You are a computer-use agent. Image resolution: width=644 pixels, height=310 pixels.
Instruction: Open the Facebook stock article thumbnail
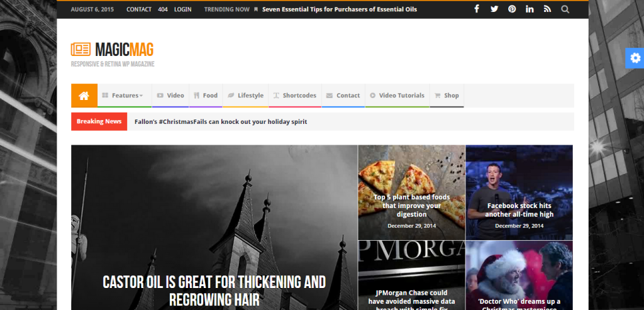pyautogui.click(x=519, y=192)
